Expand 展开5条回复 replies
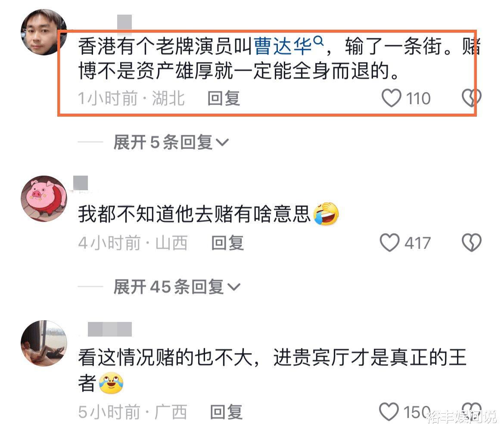504x433 pixels. point(171,142)
